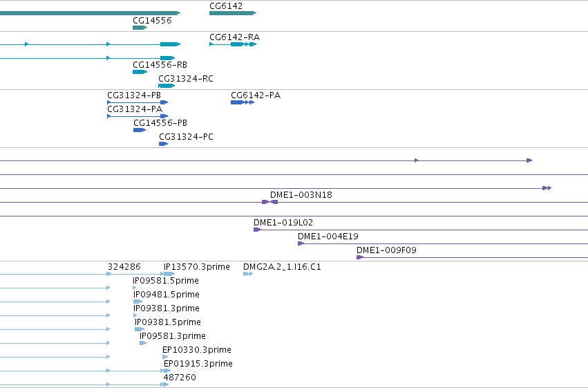Click the CG14556-RB transcript label
The image size is (588, 388).
[160, 64]
